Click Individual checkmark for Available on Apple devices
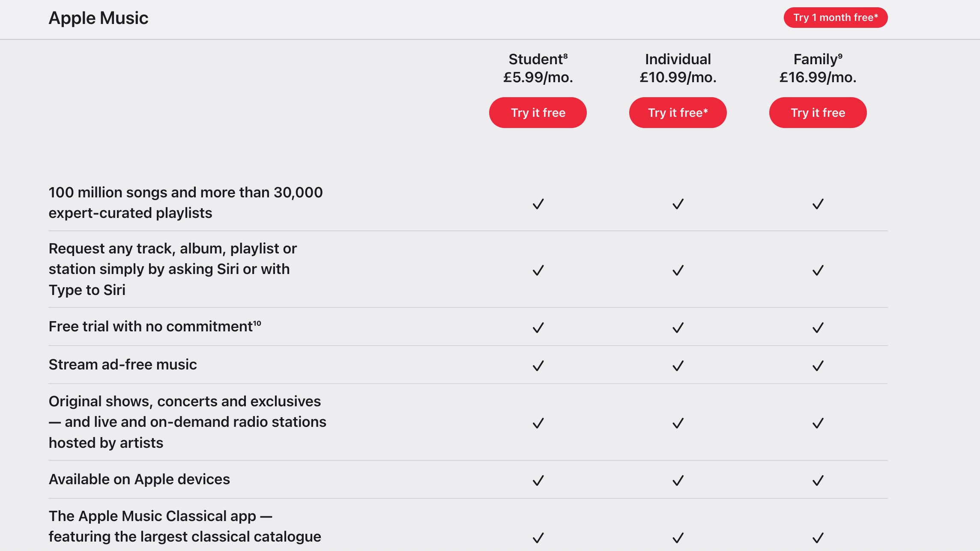This screenshot has width=980, height=551. (678, 480)
